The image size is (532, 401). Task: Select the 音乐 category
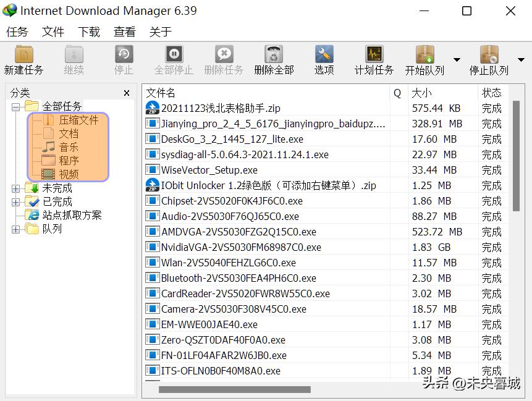pyautogui.click(x=69, y=147)
